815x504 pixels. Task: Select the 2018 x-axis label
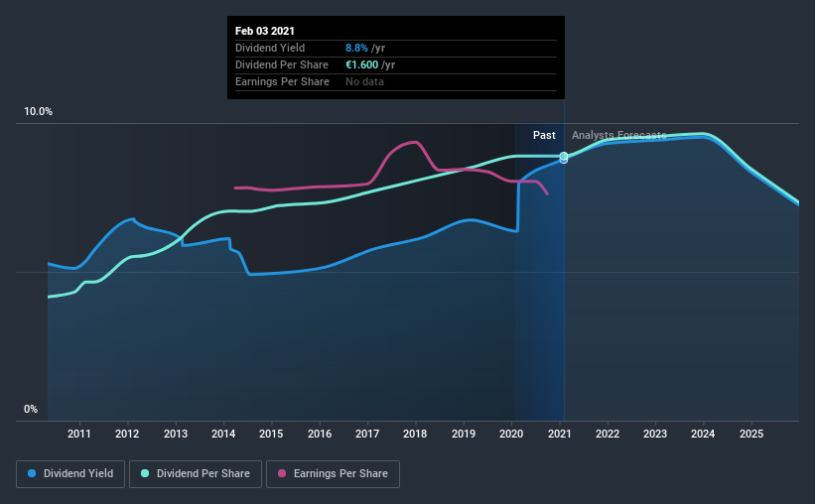(x=415, y=434)
